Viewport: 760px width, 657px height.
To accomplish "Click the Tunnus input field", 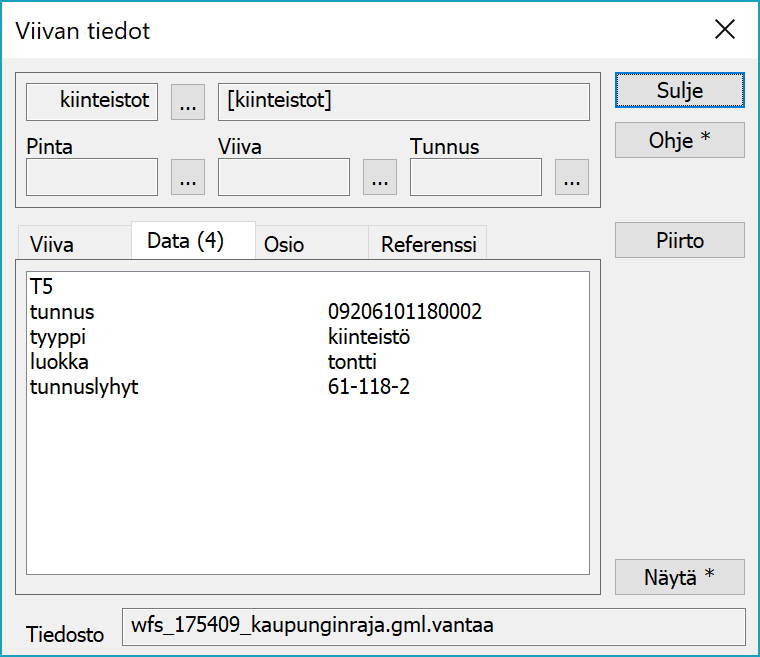I will pyautogui.click(x=476, y=178).
